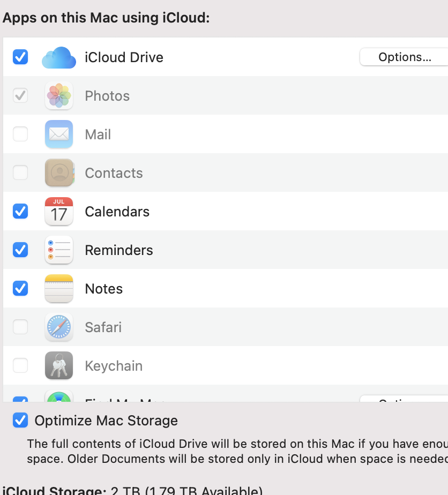
Task: Click the Contacts address book icon
Action: [59, 173]
